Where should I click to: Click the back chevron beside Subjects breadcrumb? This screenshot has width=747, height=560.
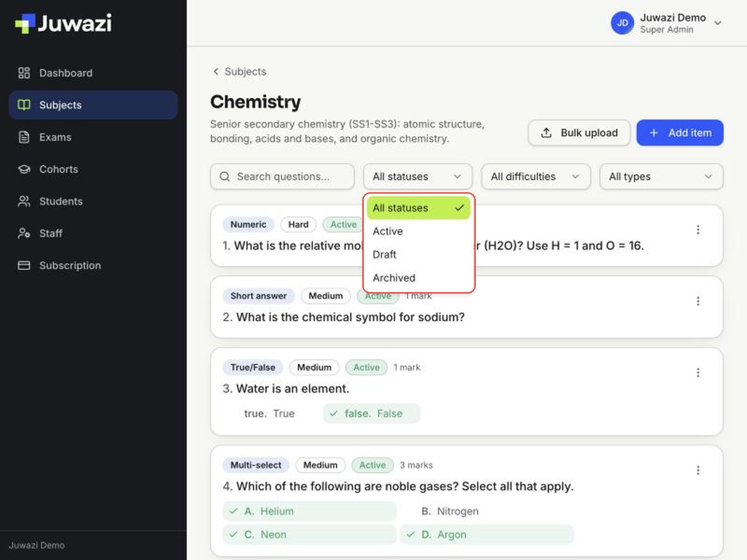click(x=216, y=71)
